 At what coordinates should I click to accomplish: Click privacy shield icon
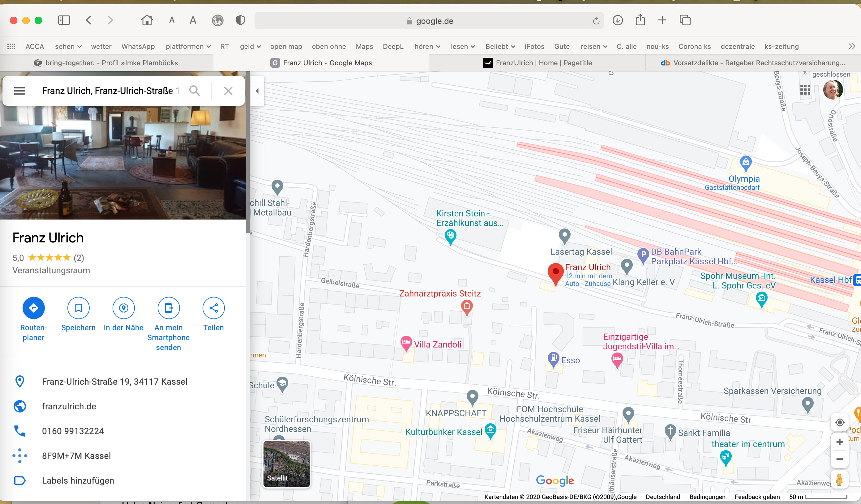(x=241, y=20)
